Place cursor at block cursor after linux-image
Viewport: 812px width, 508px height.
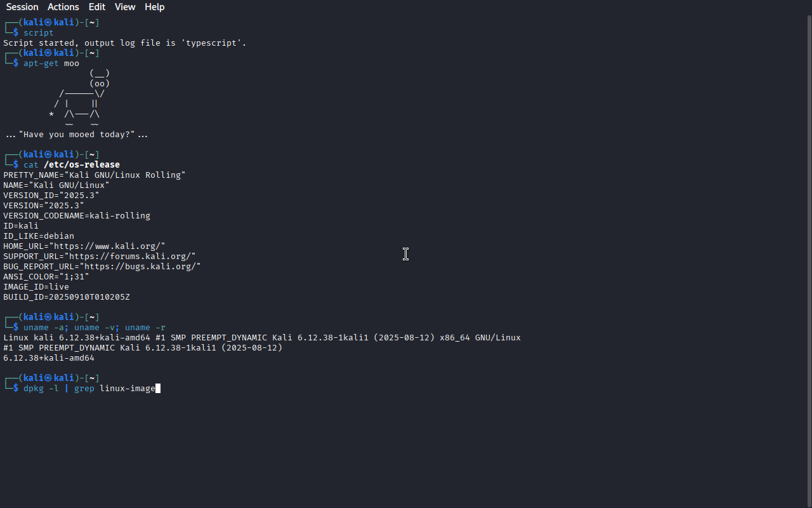coord(158,388)
